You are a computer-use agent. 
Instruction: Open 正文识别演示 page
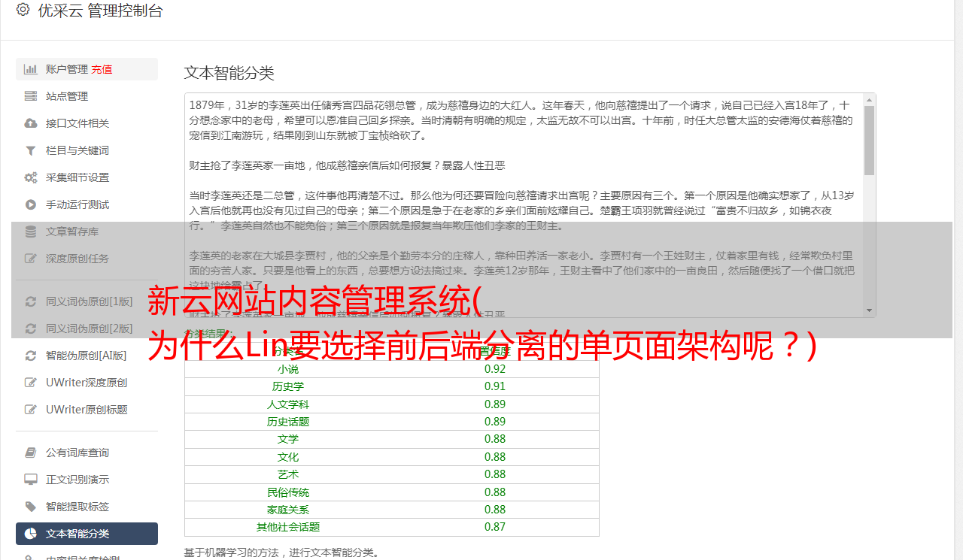pyautogui.click(x=87, y=480)
